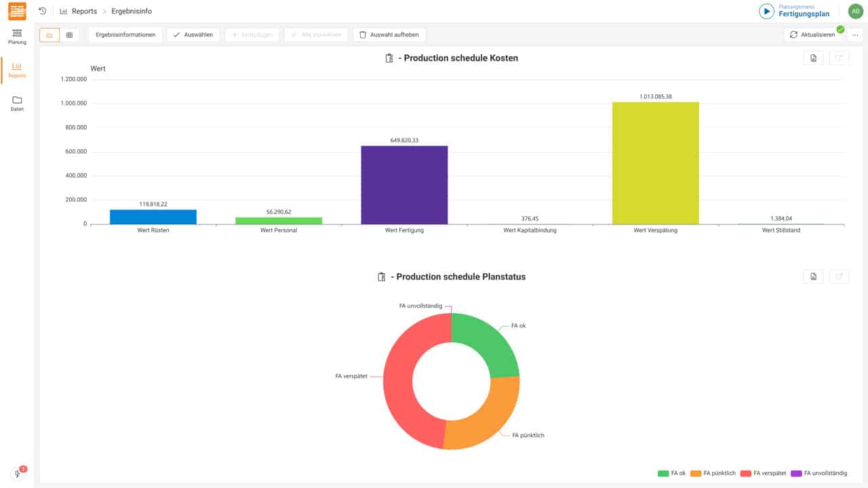Toggle the FA pünktlich legend swatch
The image size is (868, 488).
click(x=696, y=473)
